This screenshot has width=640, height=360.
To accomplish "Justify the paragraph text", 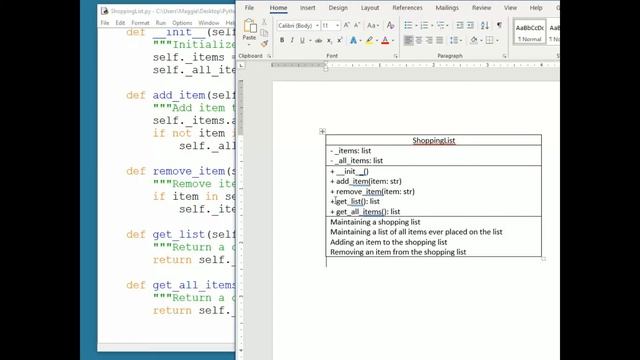I will (439, 40).
